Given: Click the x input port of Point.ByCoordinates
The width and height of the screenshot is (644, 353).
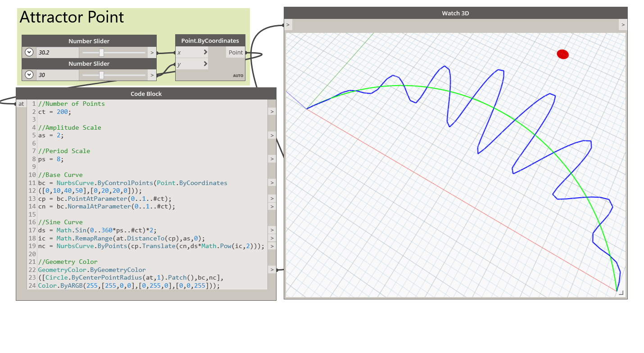Looking at the screenshot, I should pyautogui.click(x=192, y=52).
